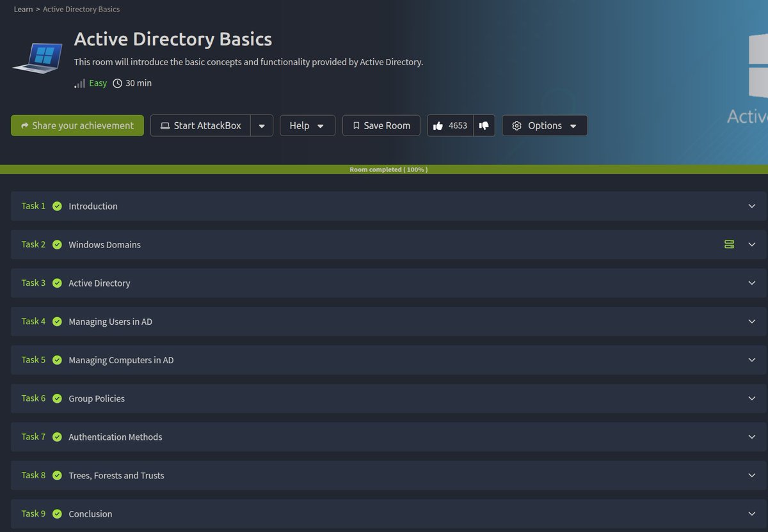This screenshot has height=532, width=768.
Task: Click Task 6 green completion checkmark
Action: [57, 398]
